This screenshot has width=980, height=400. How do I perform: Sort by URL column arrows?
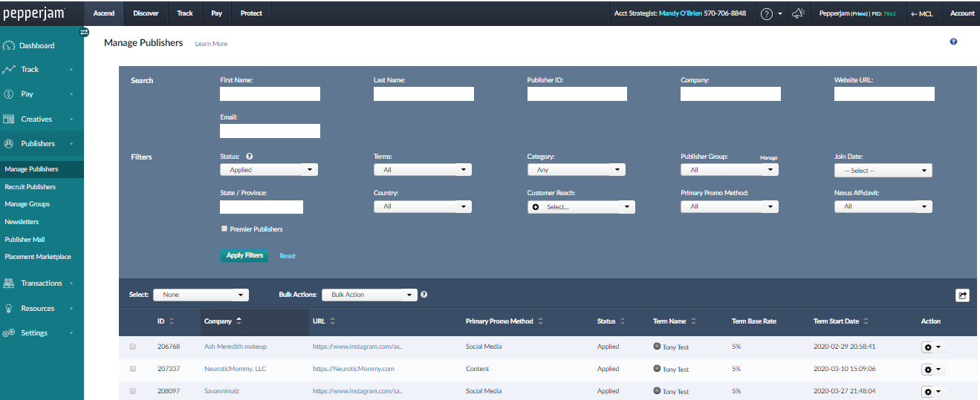tap(332, 321)
